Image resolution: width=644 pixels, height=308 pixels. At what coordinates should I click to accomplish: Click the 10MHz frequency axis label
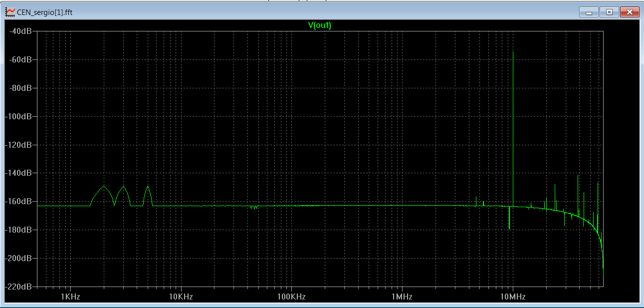[x=513, y=296]
